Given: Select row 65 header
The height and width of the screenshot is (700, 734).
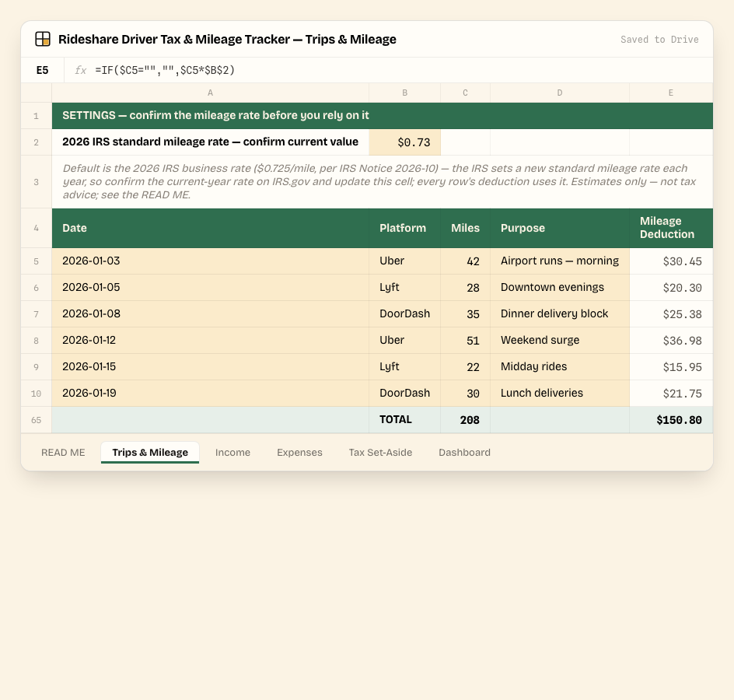Looking at the screenshot, I should tap(36, 420).
